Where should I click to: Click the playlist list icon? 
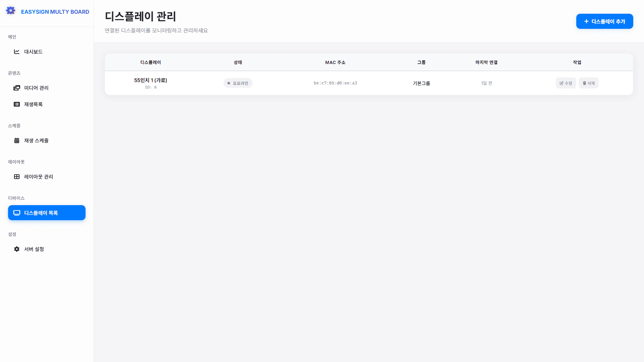tap(17, 104)
